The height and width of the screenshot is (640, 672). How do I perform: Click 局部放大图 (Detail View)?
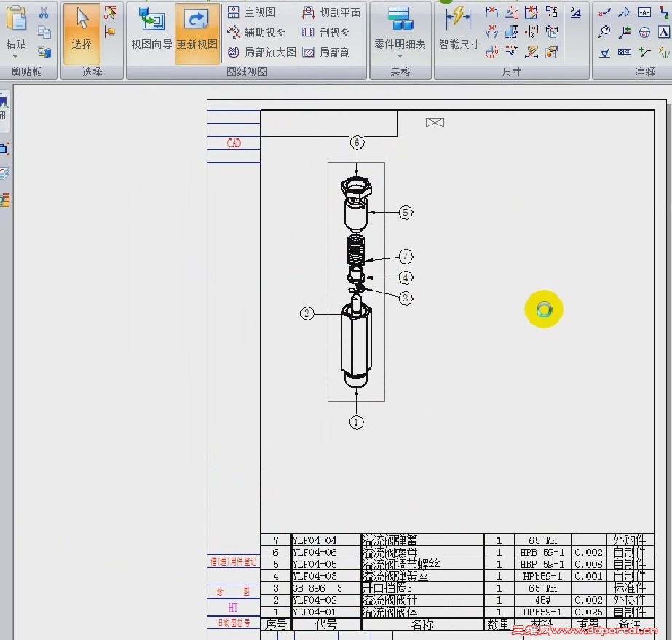261,52
